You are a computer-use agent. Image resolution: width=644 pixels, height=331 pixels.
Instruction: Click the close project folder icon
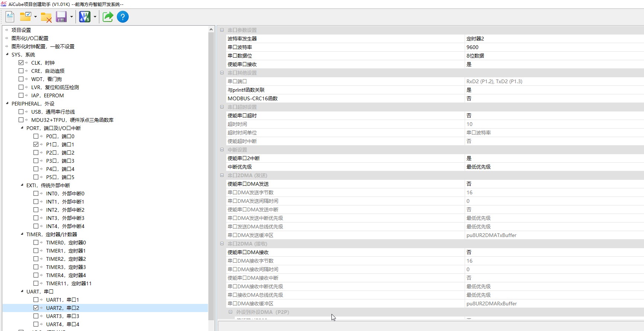pyautogui.click(x=46, y=17)
